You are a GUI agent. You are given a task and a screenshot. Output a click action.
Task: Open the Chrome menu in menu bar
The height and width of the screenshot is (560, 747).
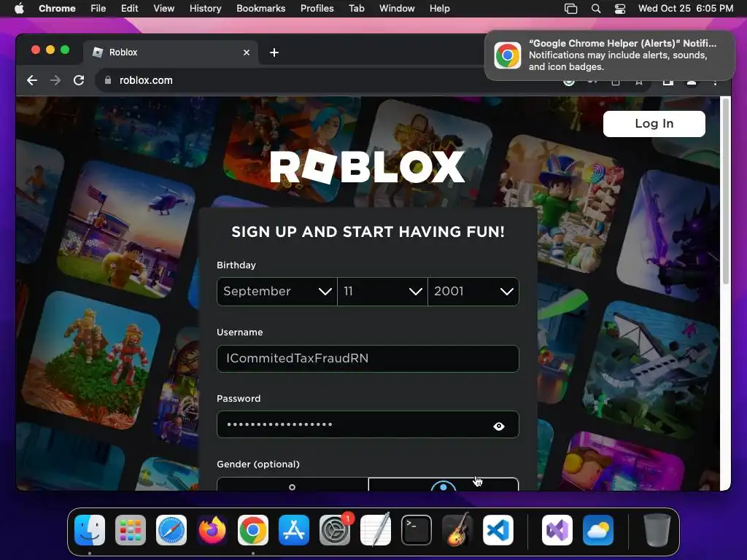click(57, 9)
